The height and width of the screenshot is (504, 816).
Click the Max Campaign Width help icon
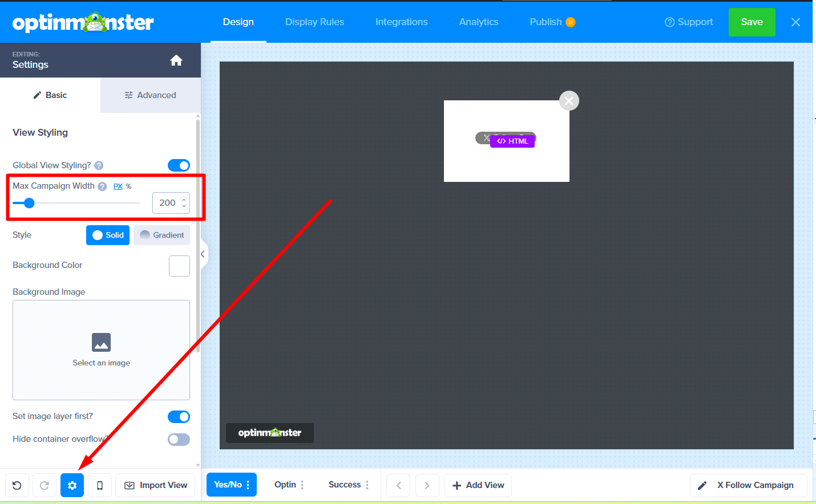click(102, 186)
